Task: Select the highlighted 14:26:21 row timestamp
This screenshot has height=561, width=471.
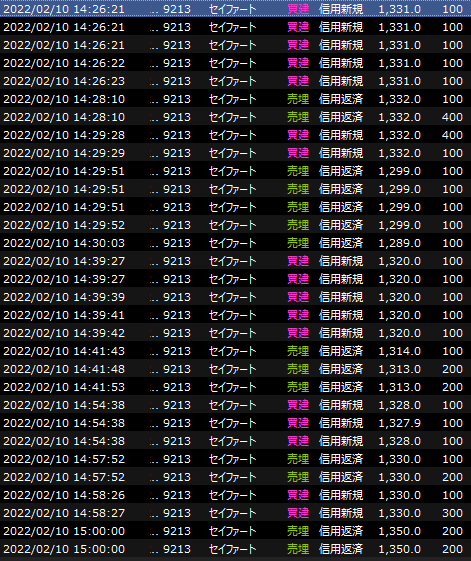Action: point(64,9)
